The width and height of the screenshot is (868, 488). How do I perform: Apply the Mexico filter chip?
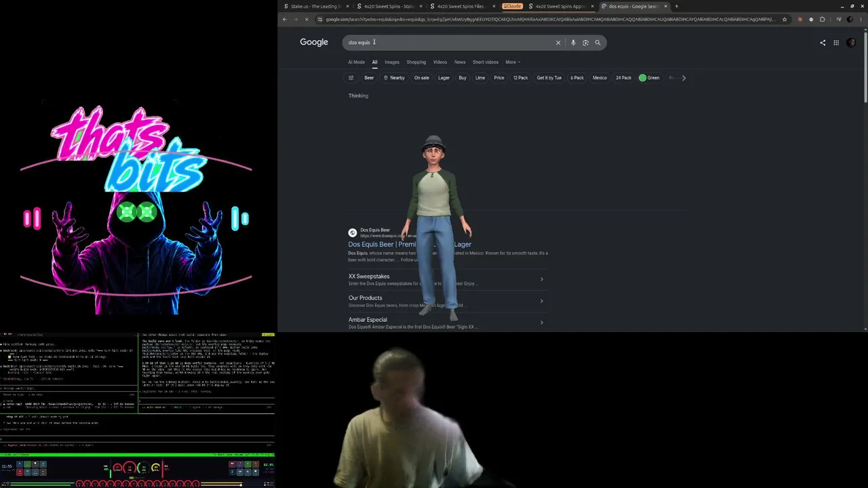pos(600,78)
